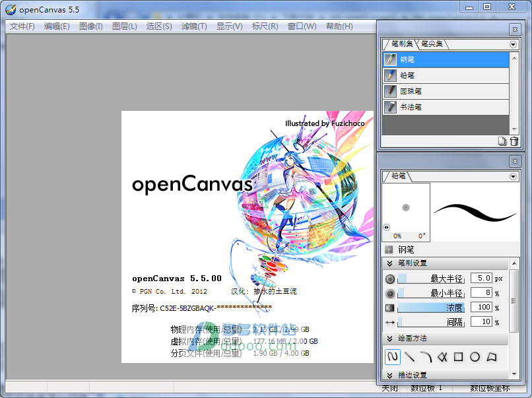Click brush list scroll up arrow
Screen dimensions: 532x398
[x=514, y=58]
